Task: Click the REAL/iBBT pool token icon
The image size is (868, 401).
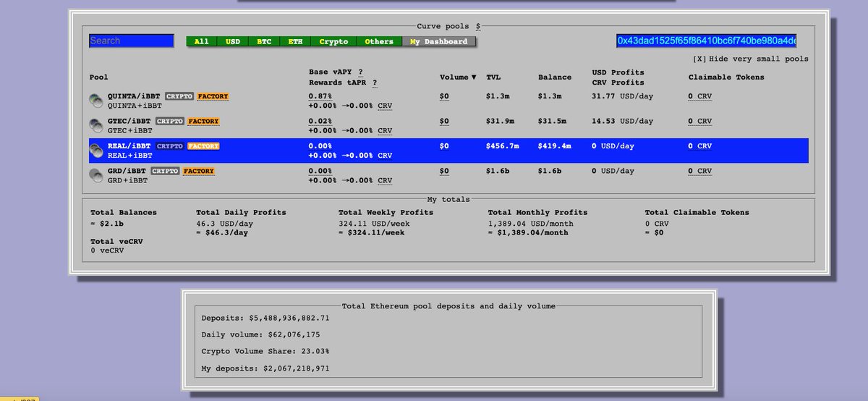Action: 95,149
